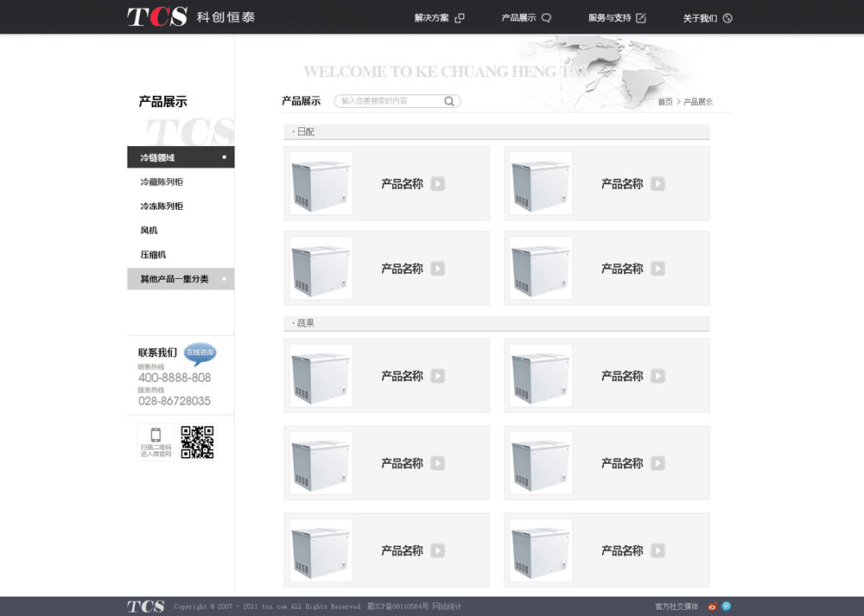
Task: Click the 日配 section header
Action: click(497, 131)
